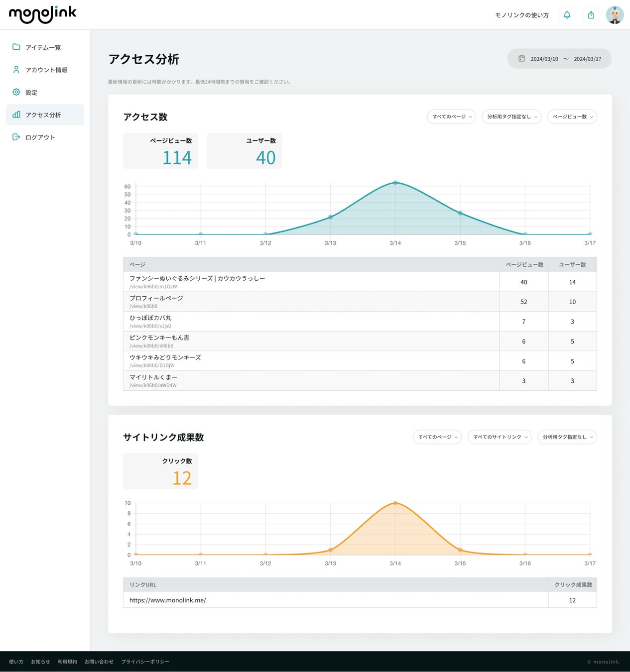Select the ページビュー数 stat card showing 114
Image resolution: width=630 pixels, height=672 pixels.
[x=160, y=151]
